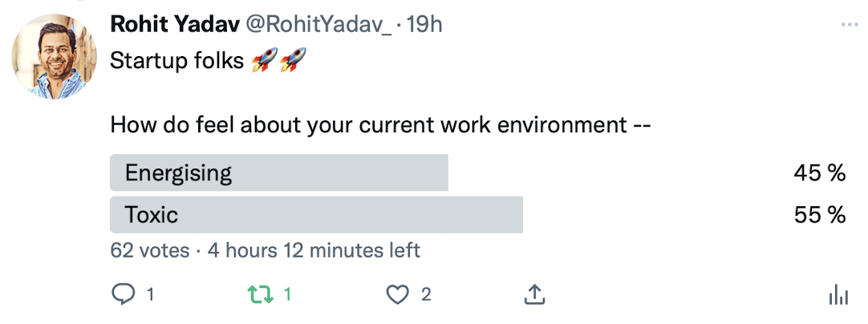Screen dimensions: 868x324
Task: Click the reply count number 1
Action: click(x=150, y=295)
